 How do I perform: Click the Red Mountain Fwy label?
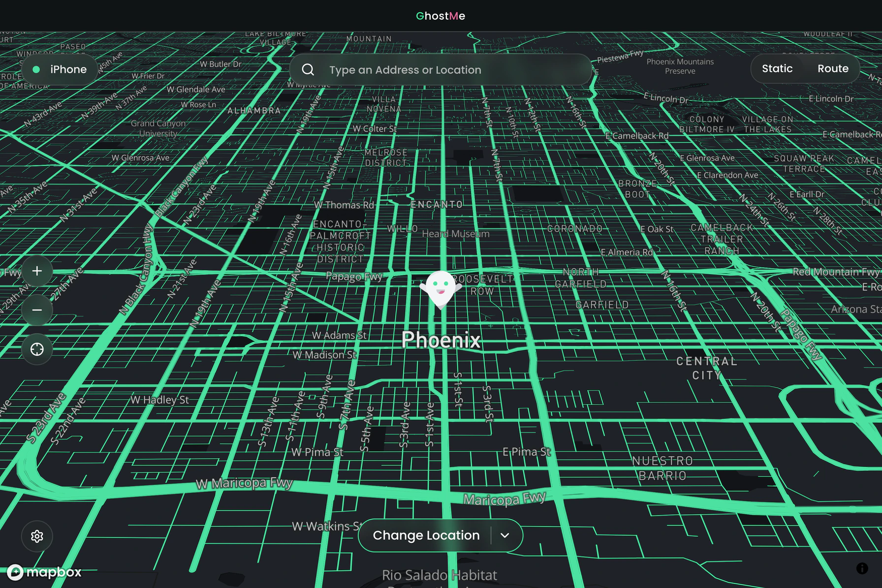point(836,272)
